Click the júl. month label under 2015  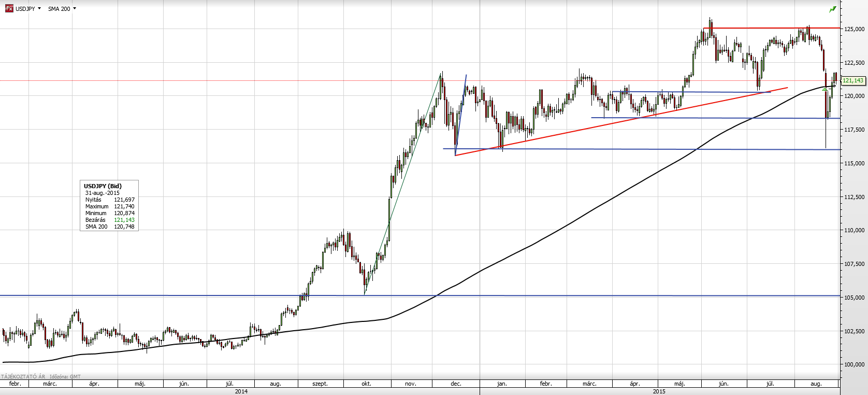[x=770, y=384]
